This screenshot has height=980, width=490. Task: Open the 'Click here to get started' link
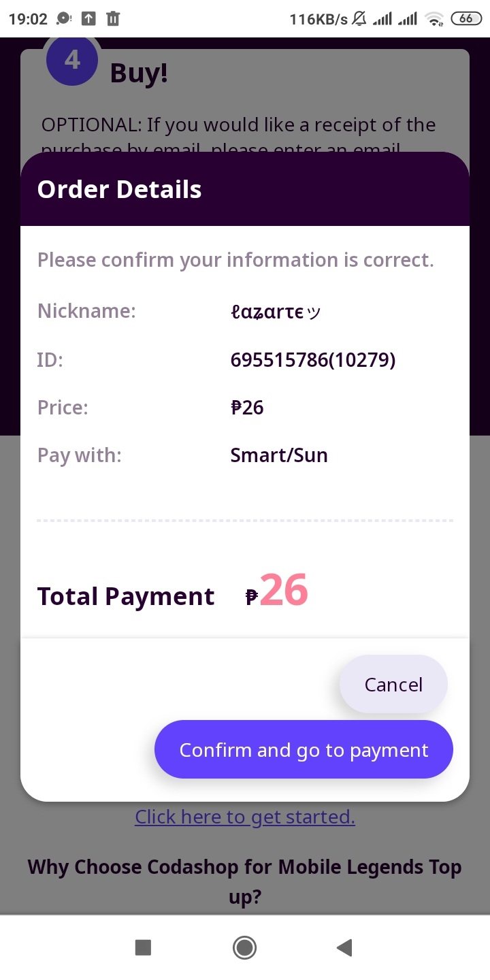pyautogui.click(x=245, y=817)
